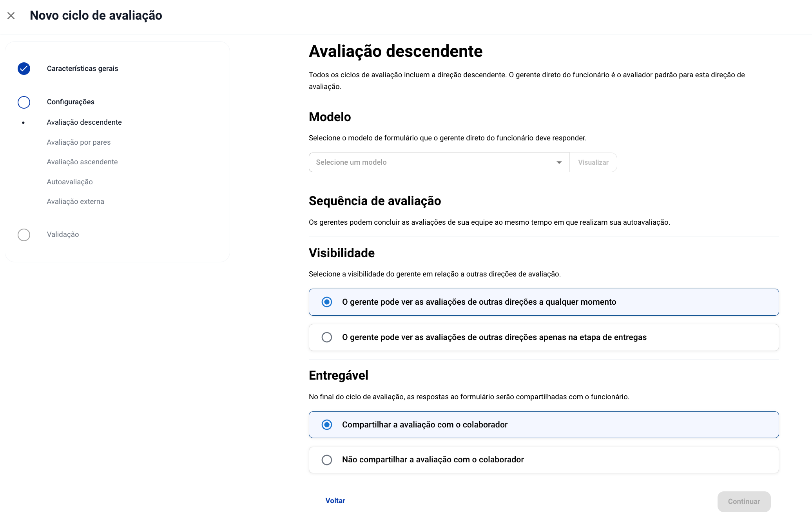Open the Configurações step
The image size is (812, 520).
[x=71, y=102]
